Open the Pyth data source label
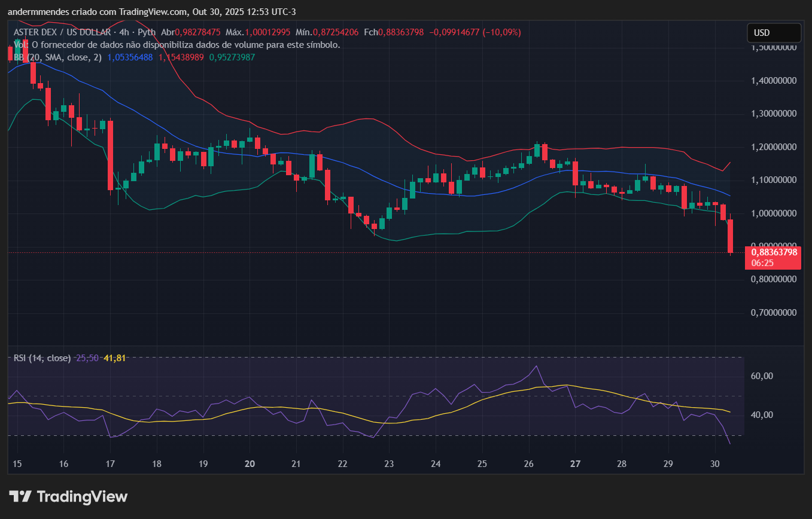 [147, 32]
